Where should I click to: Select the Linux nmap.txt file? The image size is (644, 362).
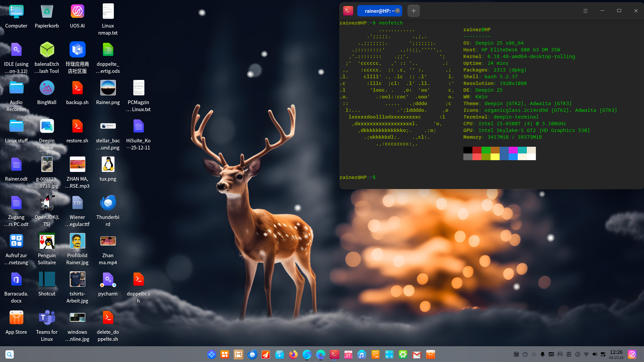[108, 19]
